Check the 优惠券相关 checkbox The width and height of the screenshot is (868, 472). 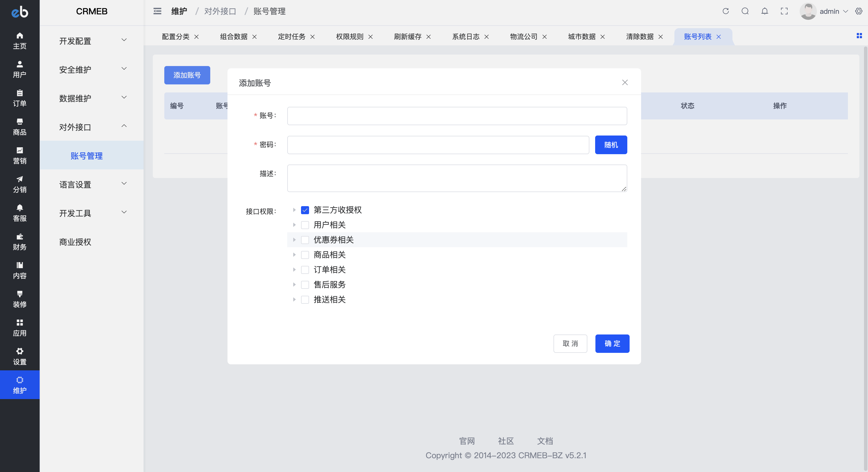pyautogui.click(x=305, y=240)
